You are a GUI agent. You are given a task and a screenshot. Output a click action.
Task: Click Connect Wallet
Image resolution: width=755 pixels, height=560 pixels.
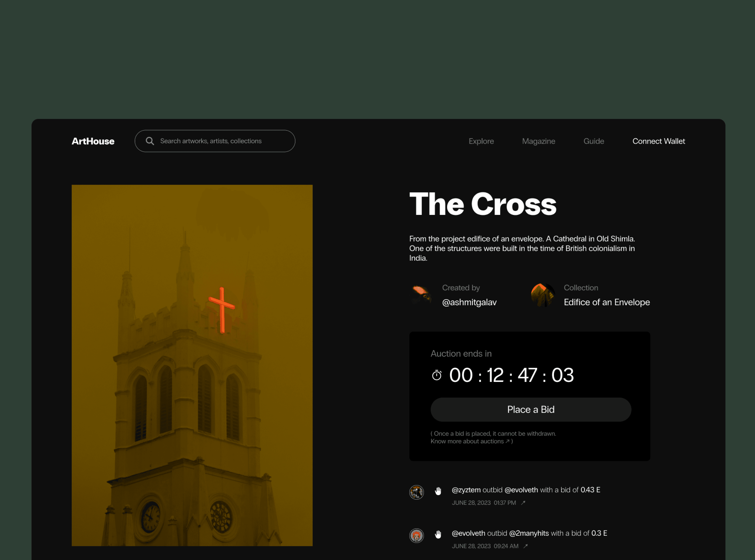coord(658,141)
